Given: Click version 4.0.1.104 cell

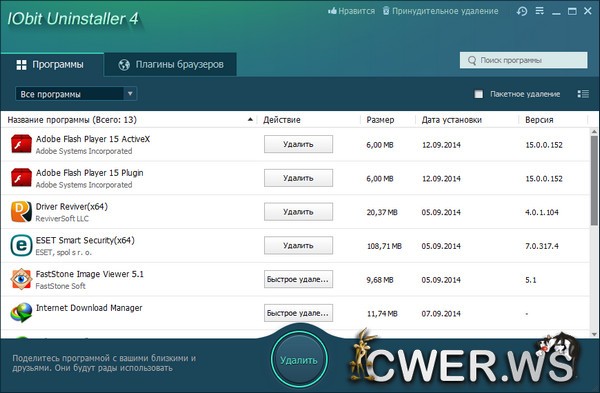Looking at the screenshot, I should click(542, 212).
